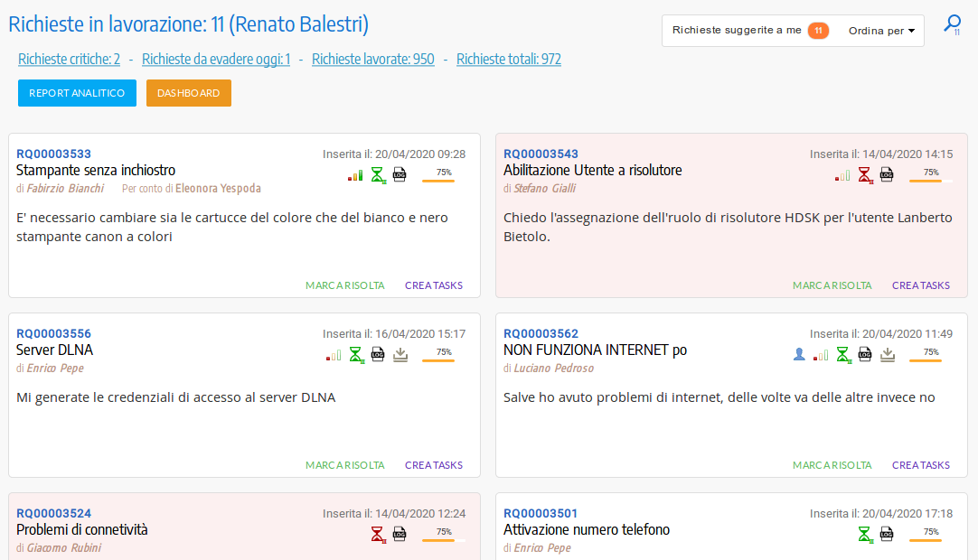Image resolution: width=978 pixels, height=560 pixels.
Task: Open 'Richieste critiche: 2' link
Action: pyautogui.click(x=69, y=60)
